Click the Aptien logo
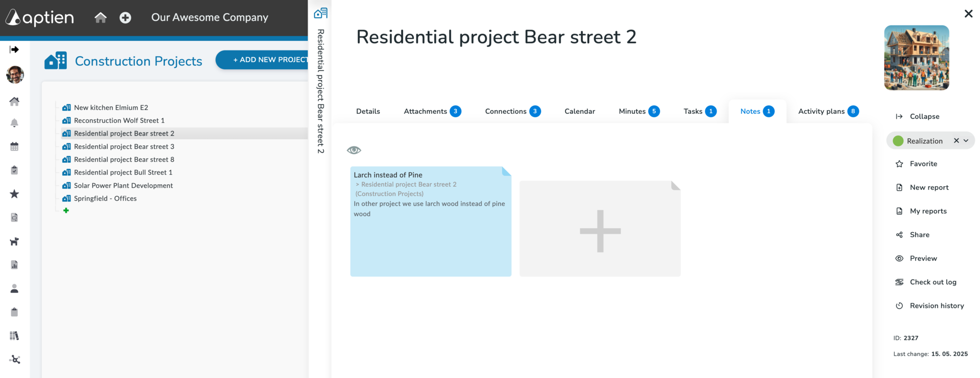This screenshot has height=378, width=980. [39, 17]
